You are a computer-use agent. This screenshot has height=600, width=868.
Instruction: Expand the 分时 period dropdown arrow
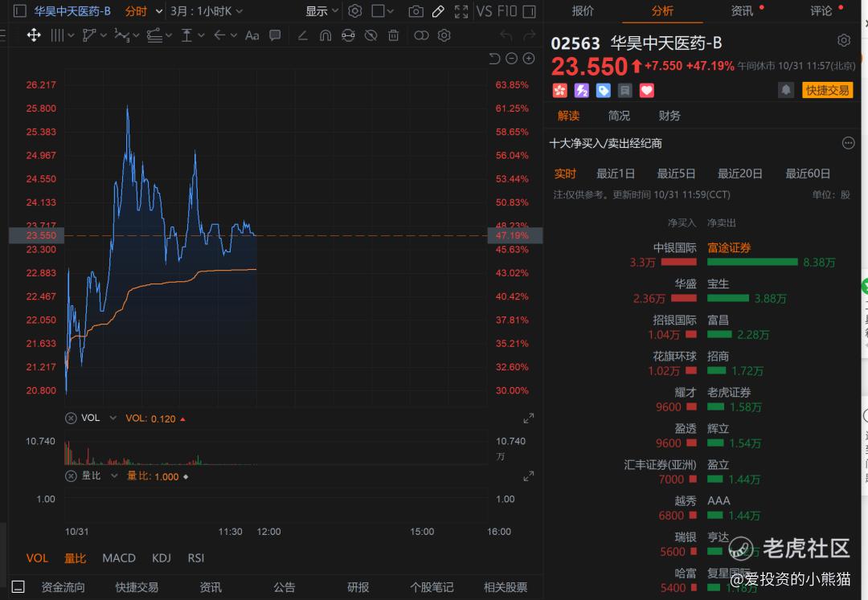pos(159,11)
